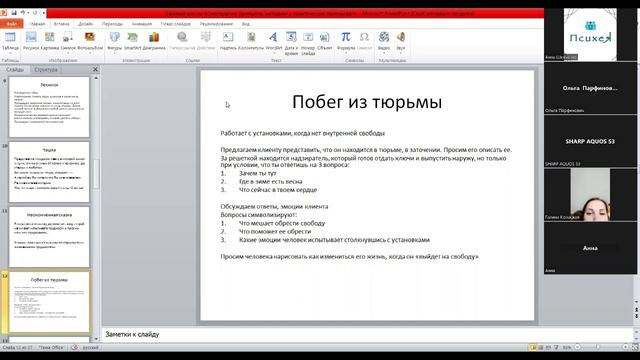The width and height of the screenshot is (640, 360).
Task: Select the Техники slide thumbnail
Action: click(x=49, y=107)
